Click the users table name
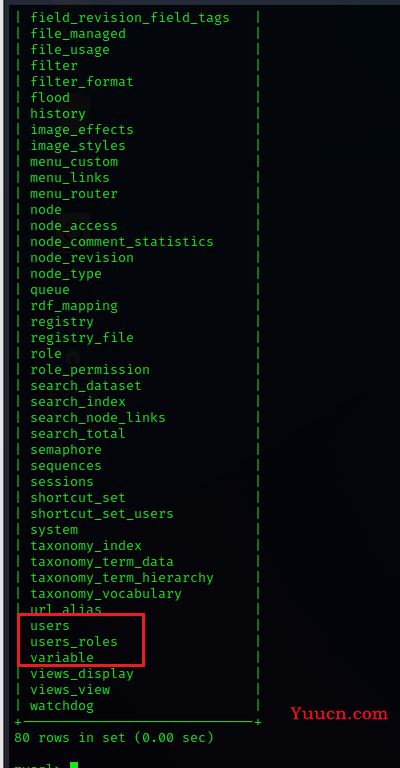Viewport: 400px width, 768px height. [x=50, y=625]
